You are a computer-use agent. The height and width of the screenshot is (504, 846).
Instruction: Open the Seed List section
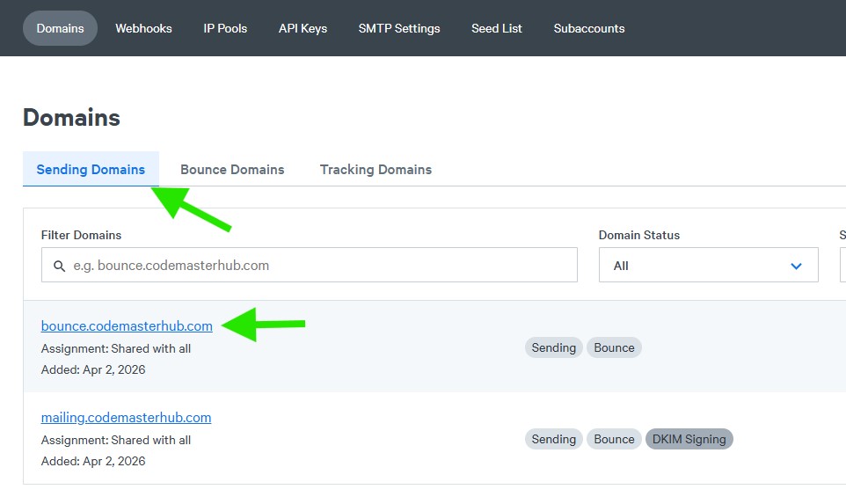pyautogui.click(x=497, y=28)
